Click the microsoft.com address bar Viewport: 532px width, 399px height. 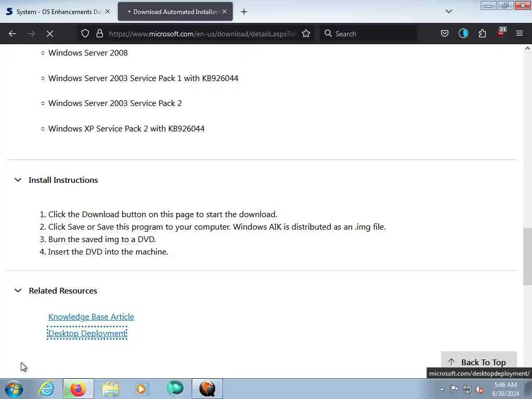(x=202, y=34)
